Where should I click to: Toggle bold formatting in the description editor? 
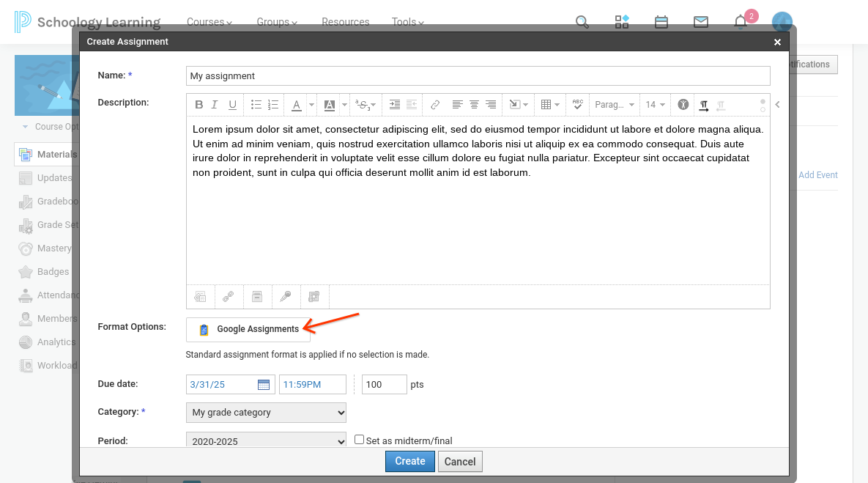[199, 104]
